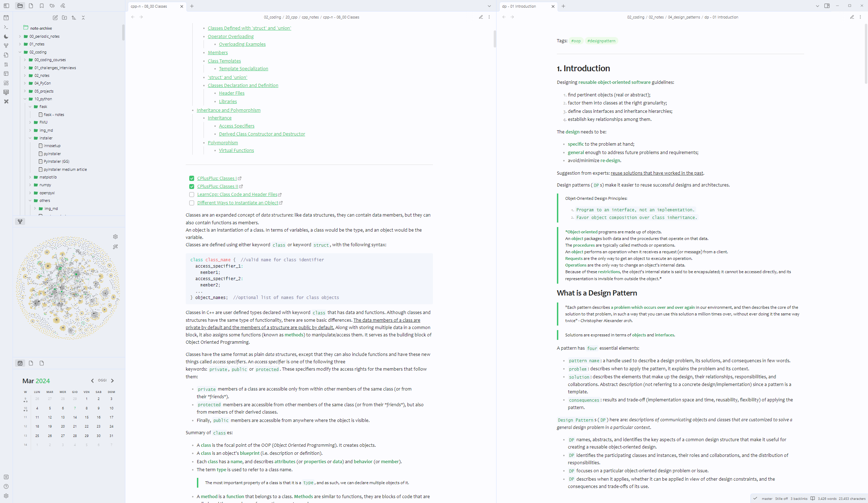Image resolution: width=868 pixels, height=503 pixels.
Task: Go to the next month in the calendar
Action: [112, 381]
